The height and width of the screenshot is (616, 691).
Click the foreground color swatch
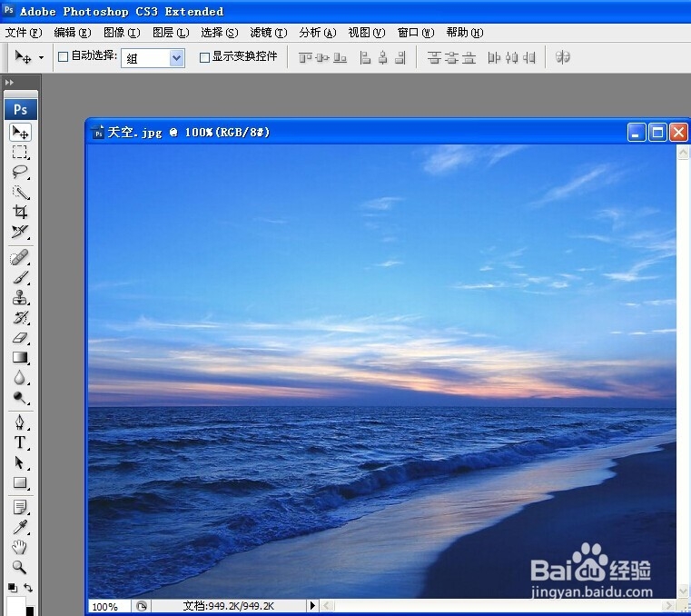15,606
